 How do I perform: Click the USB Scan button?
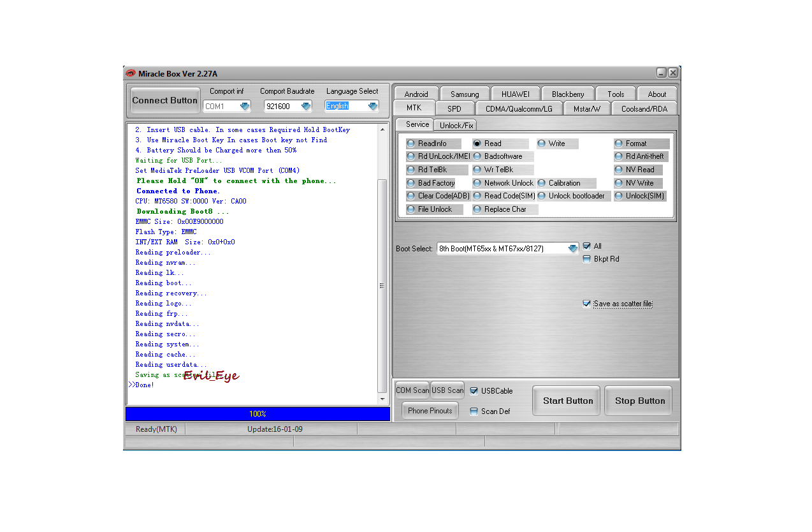[x=447, y=390]
